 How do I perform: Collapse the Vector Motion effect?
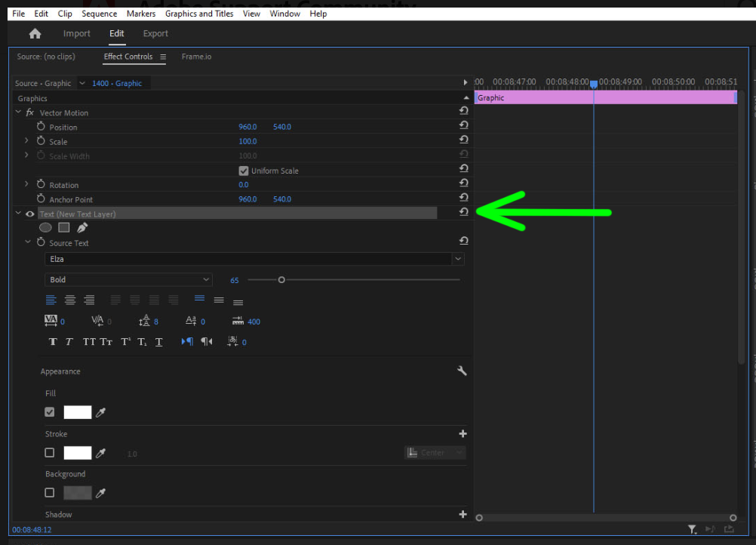tap(17, 112)
